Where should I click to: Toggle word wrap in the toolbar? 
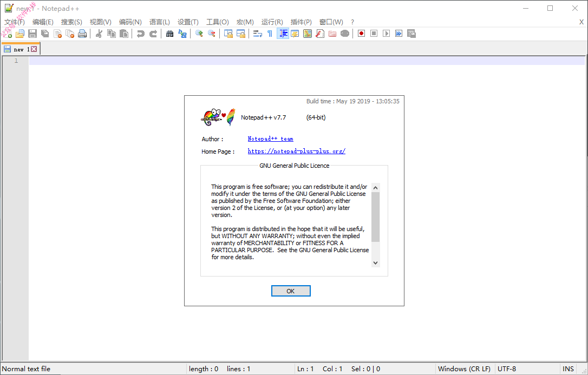[x=258, y=34]
